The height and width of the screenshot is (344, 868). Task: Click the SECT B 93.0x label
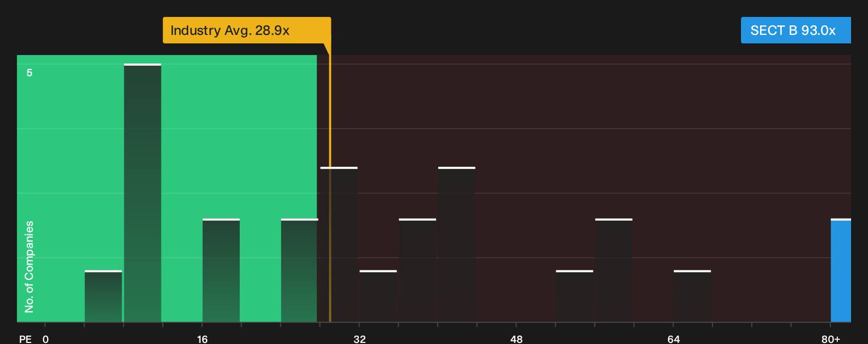pyautogui.click(x=795, y=30)
